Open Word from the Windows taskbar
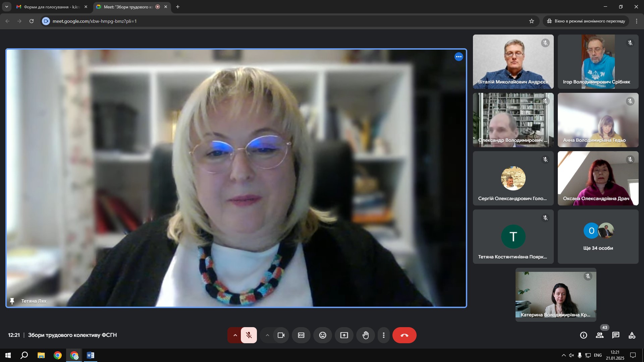This screenshot has width=644, height=362. point(91,355)
